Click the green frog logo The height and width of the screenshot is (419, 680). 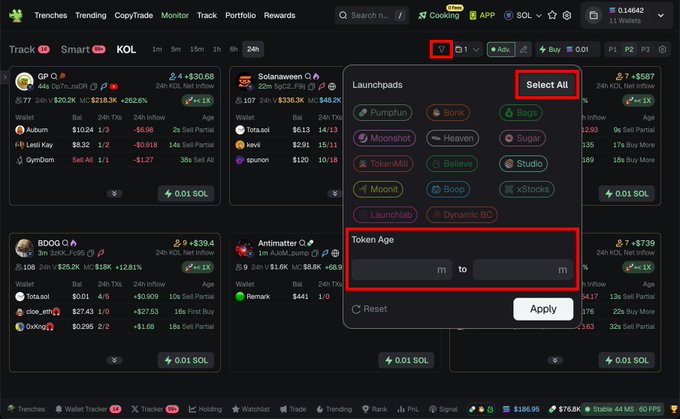pyautogui.click(x=16, y=16)
